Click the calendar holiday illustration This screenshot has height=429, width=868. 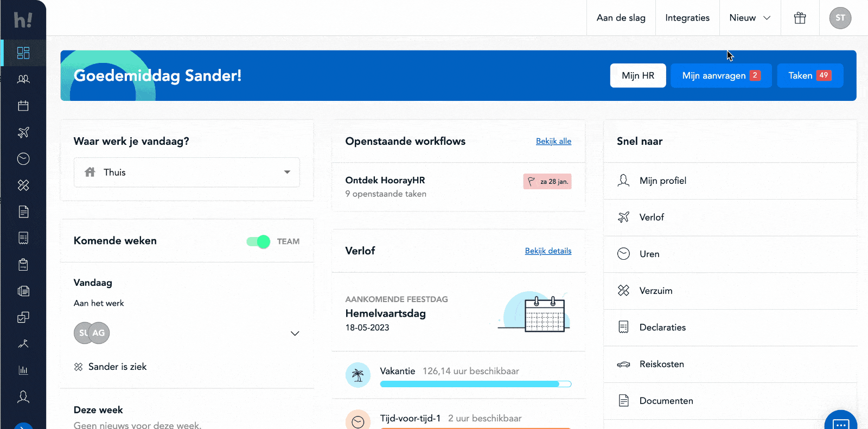pyautogui.click(x=534, y=312)
